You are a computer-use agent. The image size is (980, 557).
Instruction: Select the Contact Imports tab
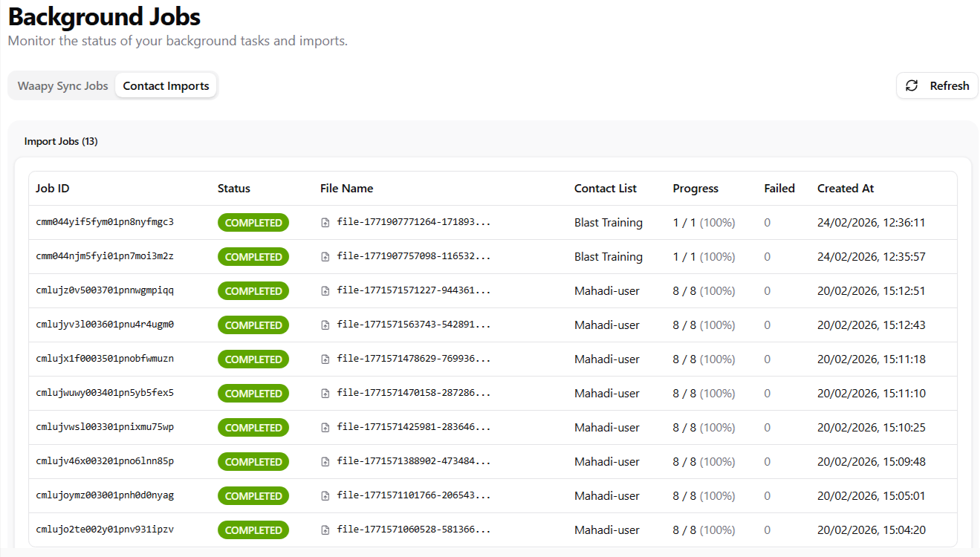point(166,86)
